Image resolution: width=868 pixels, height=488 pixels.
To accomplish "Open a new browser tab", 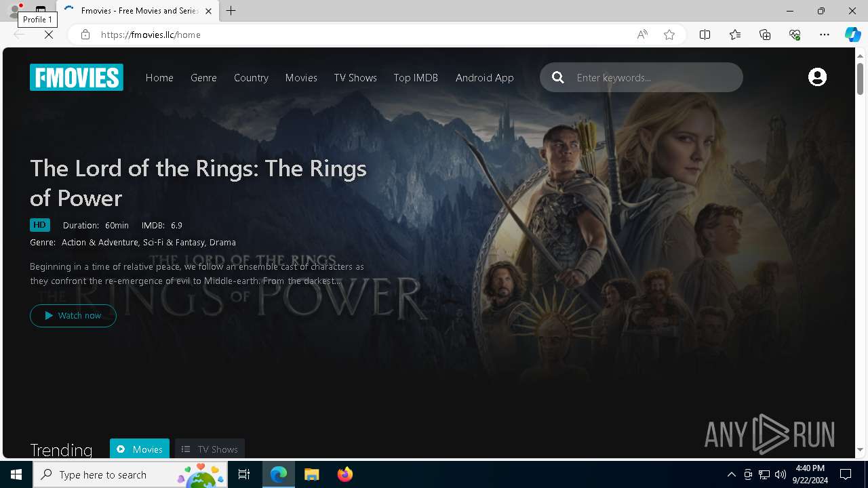I will pos(231,11).
